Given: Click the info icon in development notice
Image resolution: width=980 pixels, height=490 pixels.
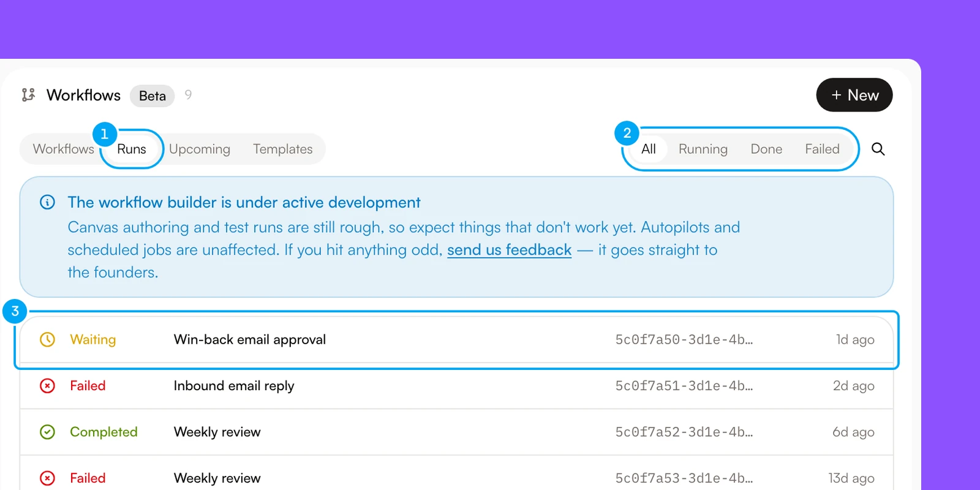Looking at the screenshot, I should click(47, 202).
